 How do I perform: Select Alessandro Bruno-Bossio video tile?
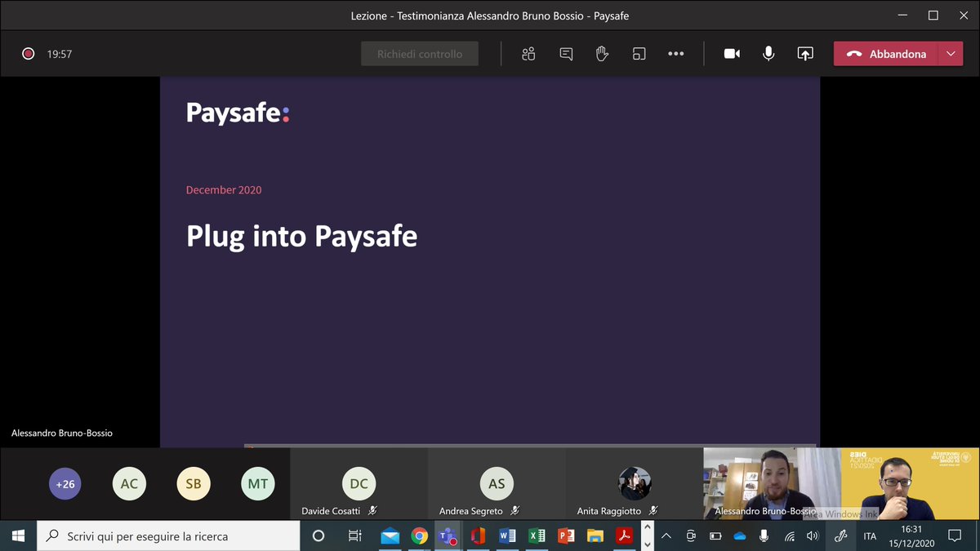click(772, 484)
